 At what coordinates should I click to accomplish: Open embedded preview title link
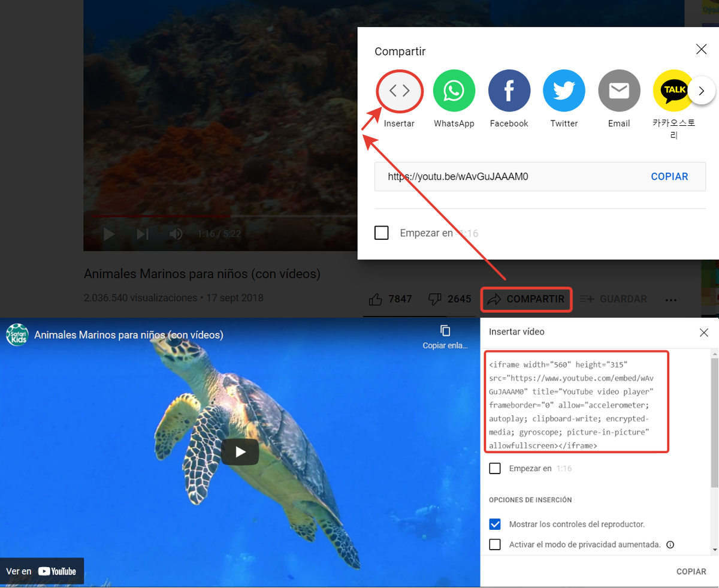point(129,335)
